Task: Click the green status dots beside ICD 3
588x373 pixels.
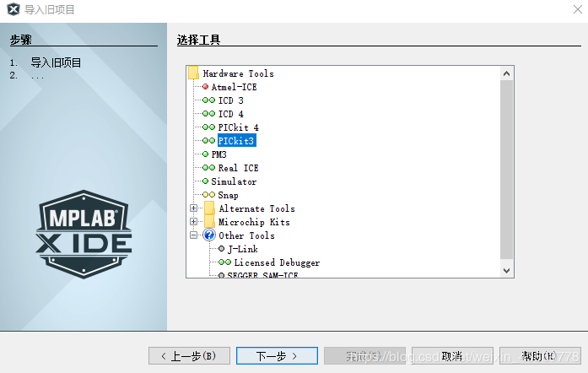Action: pos(208,100)
